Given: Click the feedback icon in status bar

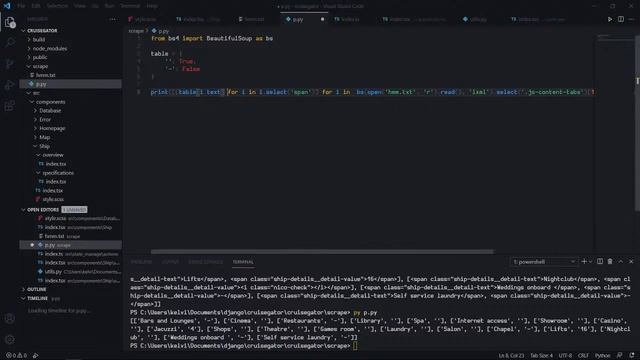Looking at the screenshot, I should click(620, 356).
